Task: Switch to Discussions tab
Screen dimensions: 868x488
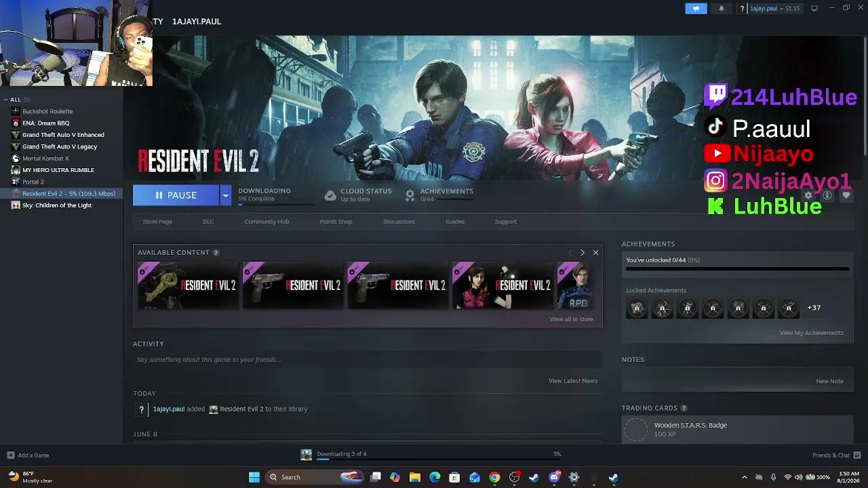Action: pos(399,222)
